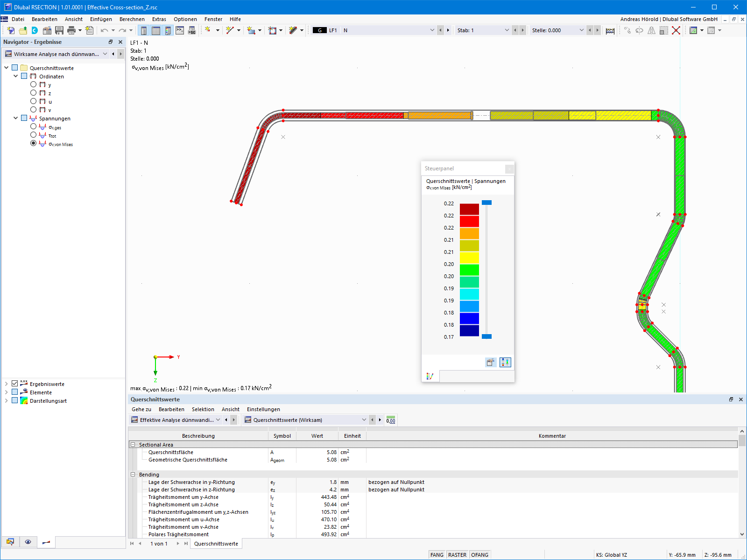Viewport: 747px width, 560px height.
Task: Click the dark red legend color swatch
Action: 469,209
